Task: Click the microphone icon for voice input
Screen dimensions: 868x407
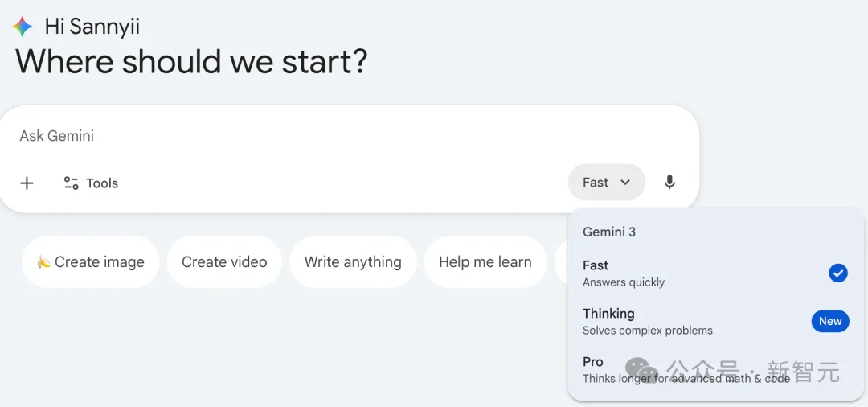Action: point(669,183)
